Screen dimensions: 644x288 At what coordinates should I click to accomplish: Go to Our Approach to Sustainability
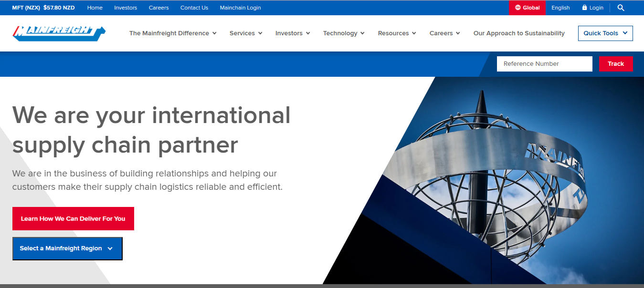coord(519,33)
